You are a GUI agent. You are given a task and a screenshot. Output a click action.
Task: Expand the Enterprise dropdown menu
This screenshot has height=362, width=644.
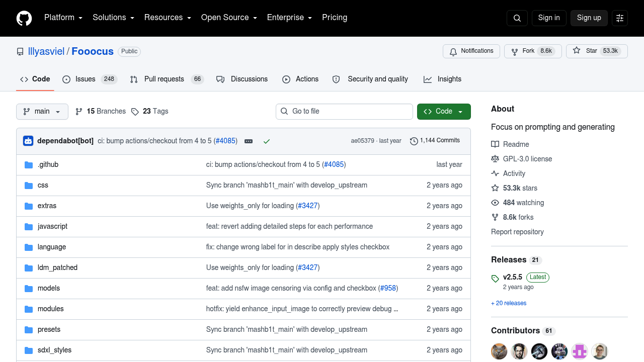(289, 18)
